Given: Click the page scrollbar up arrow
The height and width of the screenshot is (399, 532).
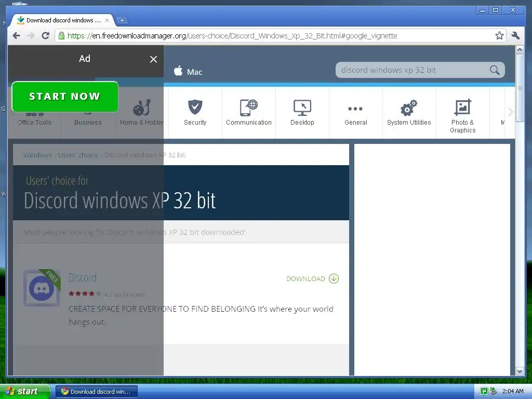Looking at the screenshot, I should [x=520, y=50].
